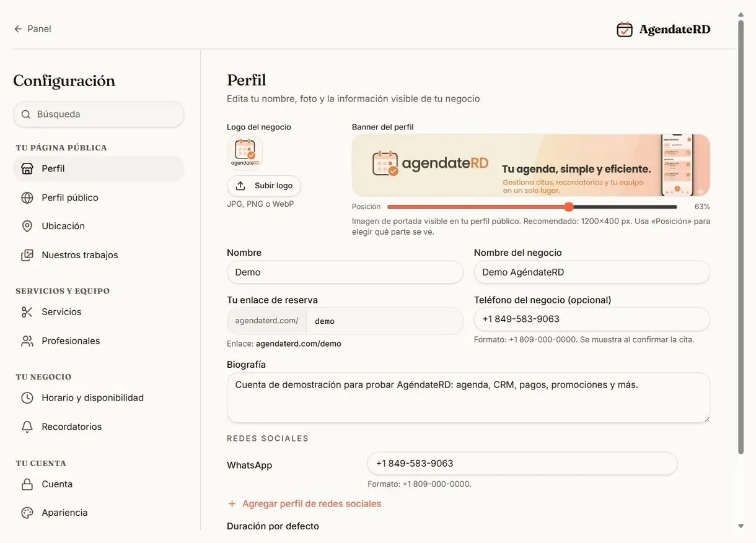Click the people icon beside Profesionales
This screenshot has width=756, height=543.
tap(27, 341)
